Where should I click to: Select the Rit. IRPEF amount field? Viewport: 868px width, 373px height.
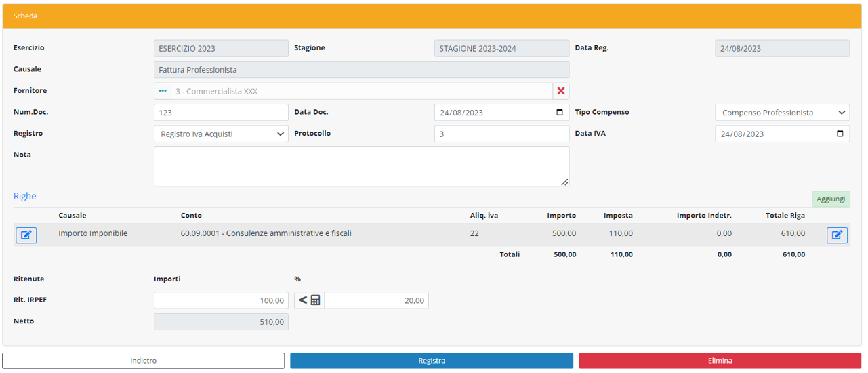click(x=221, y=300)
